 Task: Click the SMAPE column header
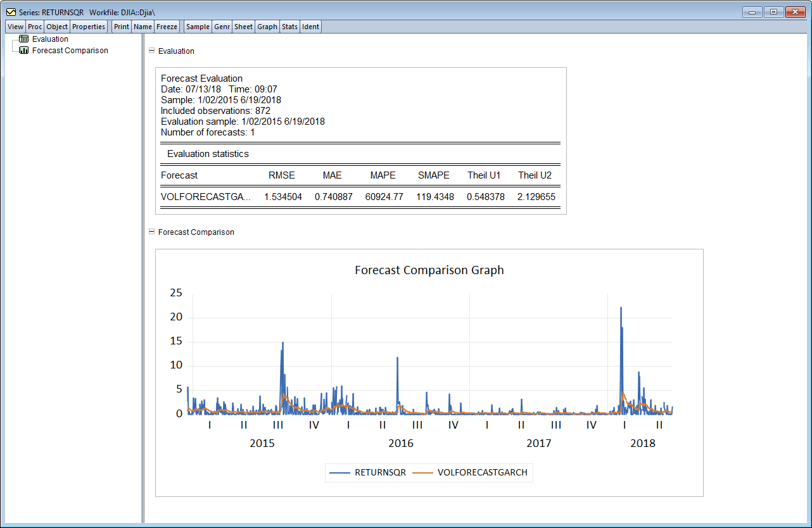(x=434, y=175)
